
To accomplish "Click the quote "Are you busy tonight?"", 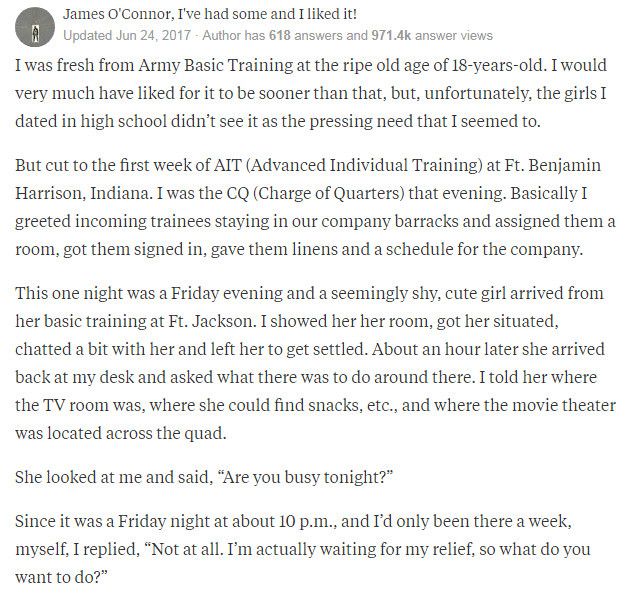I will tap(305, 477).
